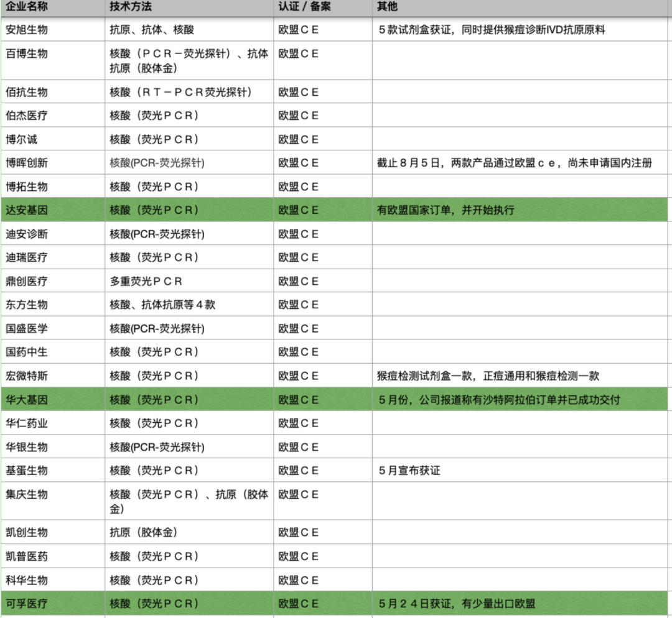Click the 欧盟CE cell in 百博生物 row
Image resolution: width=672 pixels, height=618 pixels.
[323, 60]
